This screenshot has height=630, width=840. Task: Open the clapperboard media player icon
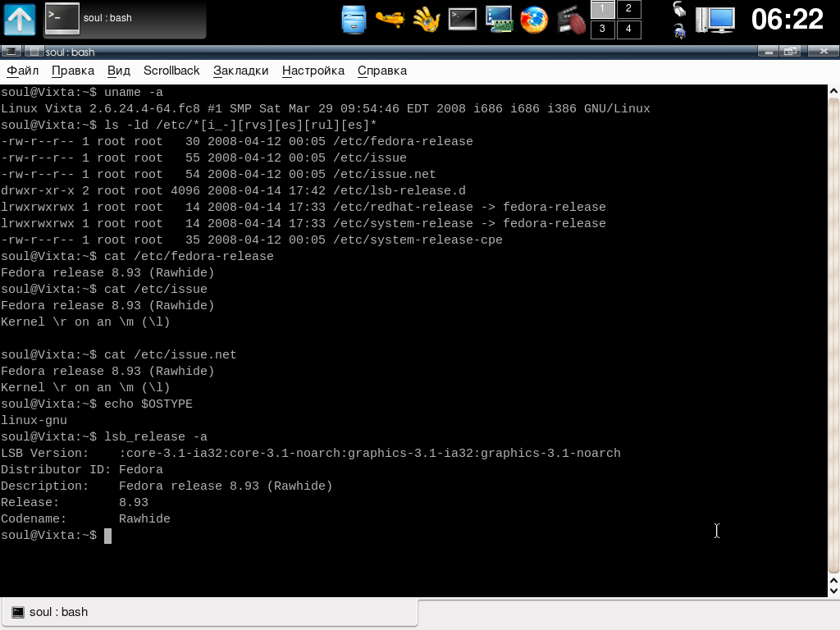571,21
